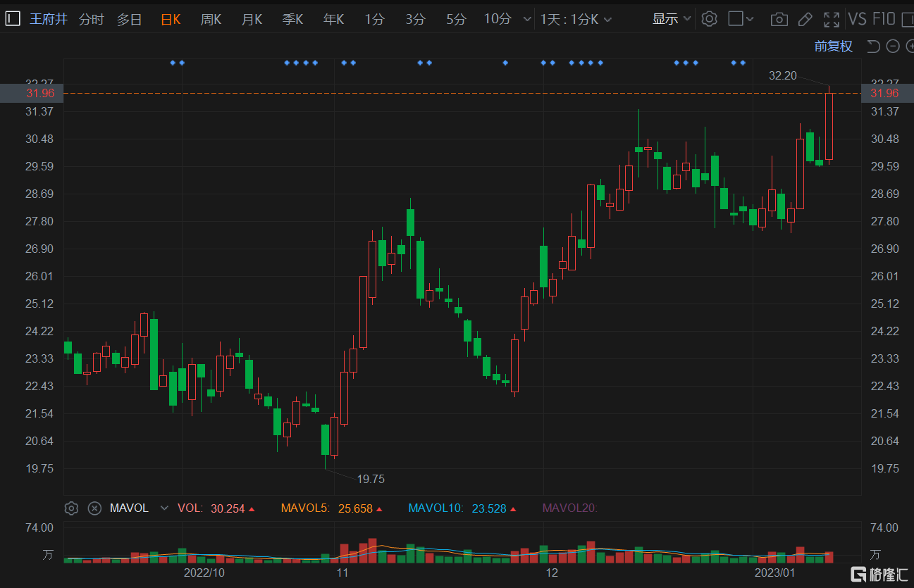Click the 32.20 high price label
This screenshot has height=588, width=914.
pyautogui.click(x=783, y=75)
